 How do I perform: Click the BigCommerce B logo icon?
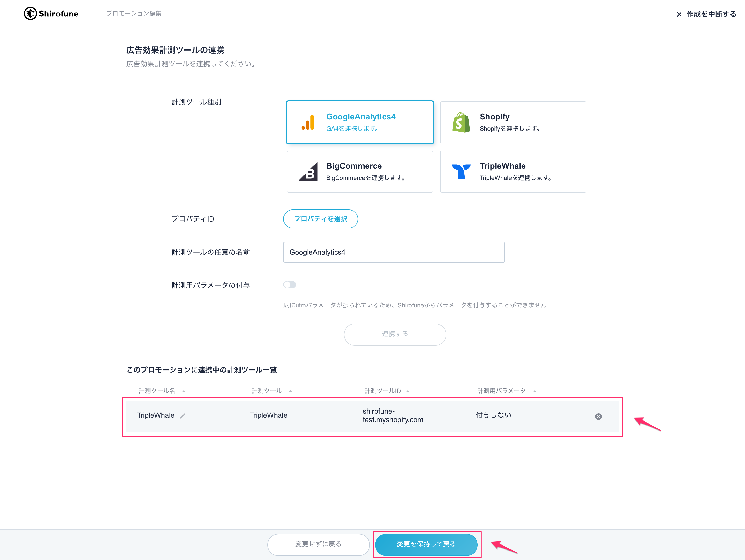(x=308, y=172)
